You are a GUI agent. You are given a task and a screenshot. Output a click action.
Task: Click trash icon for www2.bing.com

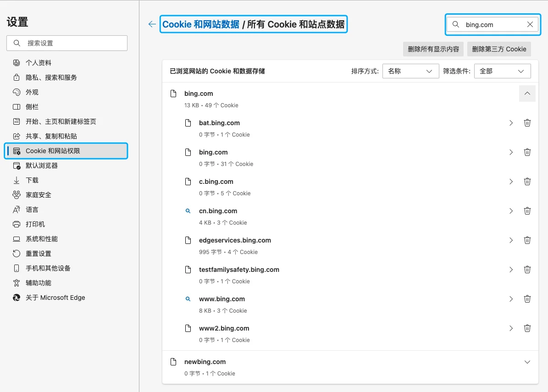[x=527, y=328]
